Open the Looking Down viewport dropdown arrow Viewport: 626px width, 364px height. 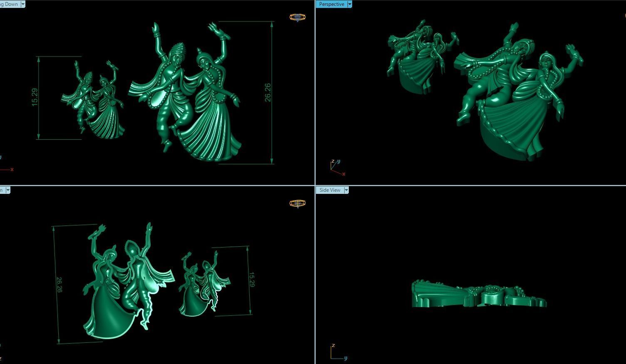(23, 4)
